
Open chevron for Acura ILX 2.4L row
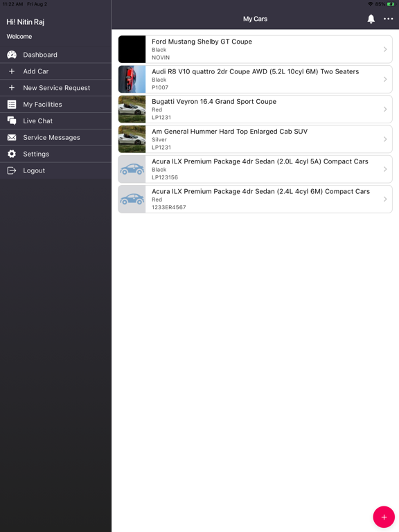click(385, 199)
